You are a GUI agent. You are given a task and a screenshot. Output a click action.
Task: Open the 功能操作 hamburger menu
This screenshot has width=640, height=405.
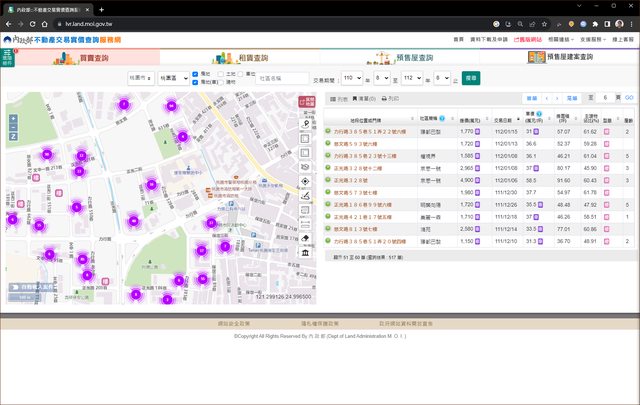click(8, 58)
